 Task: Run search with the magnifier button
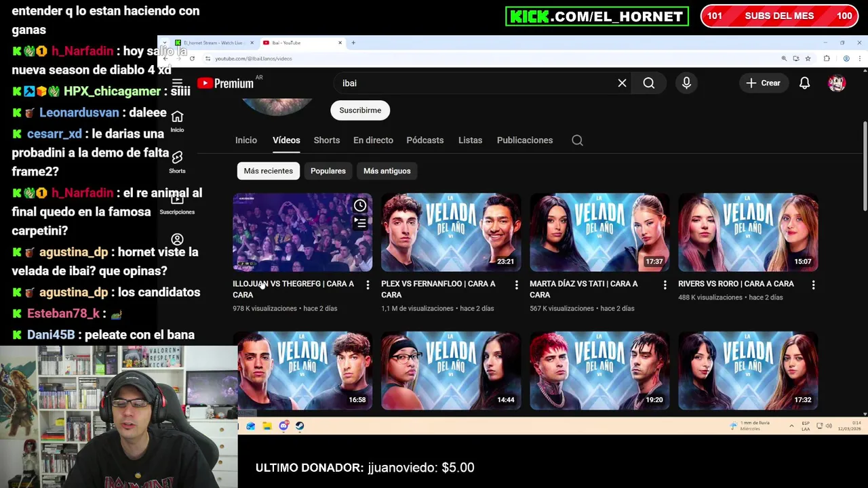(649, 83)
